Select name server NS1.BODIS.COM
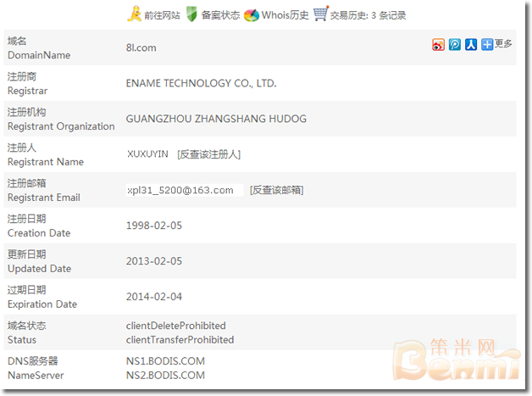Image resolution: width=532 pixels, height=396 pixels. tap(165, 361)
